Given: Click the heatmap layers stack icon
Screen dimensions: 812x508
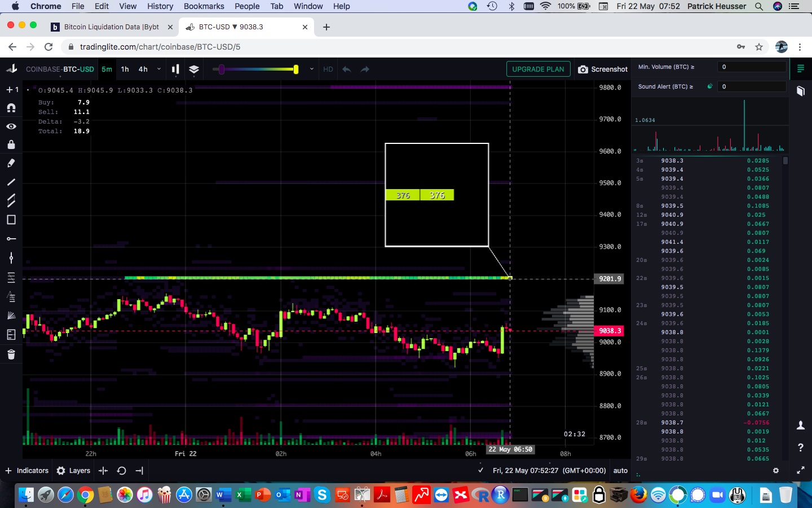Looking at the screenshot, I should (194, 69).
